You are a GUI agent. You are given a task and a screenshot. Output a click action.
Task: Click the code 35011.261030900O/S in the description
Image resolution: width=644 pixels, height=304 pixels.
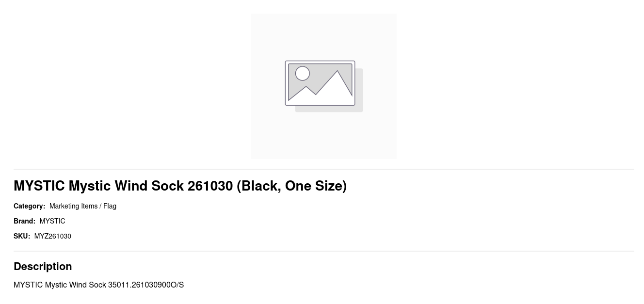146,285
